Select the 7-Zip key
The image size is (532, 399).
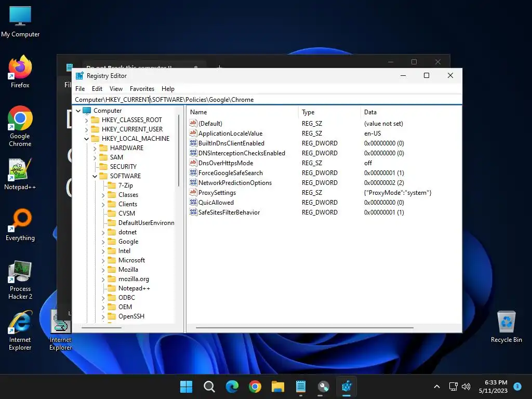pos(126,185)
